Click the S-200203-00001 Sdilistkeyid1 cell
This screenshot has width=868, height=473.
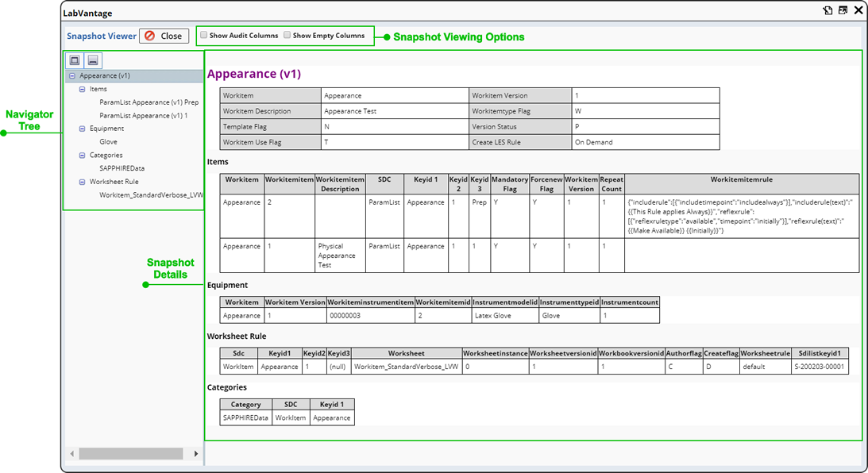coord(820,367)
